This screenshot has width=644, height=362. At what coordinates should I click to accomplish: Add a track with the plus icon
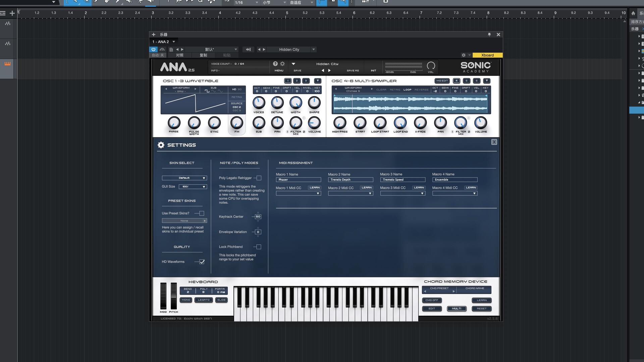(12, 13)
